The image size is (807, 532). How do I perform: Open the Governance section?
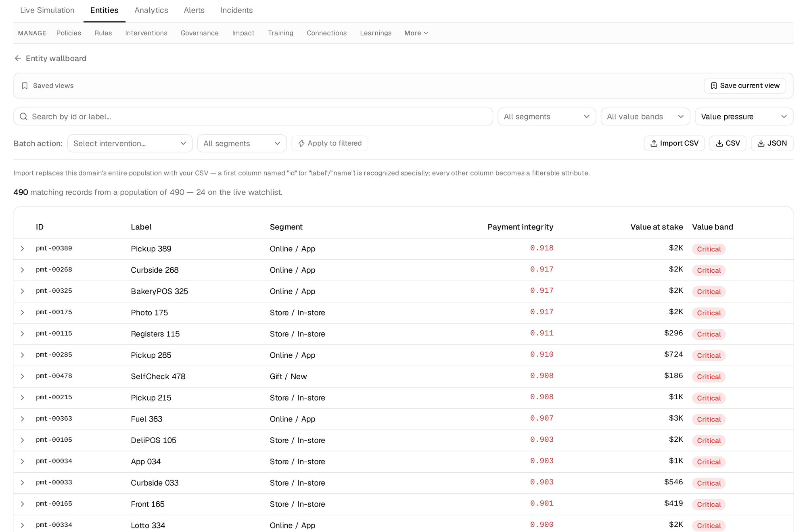[200, 33]
